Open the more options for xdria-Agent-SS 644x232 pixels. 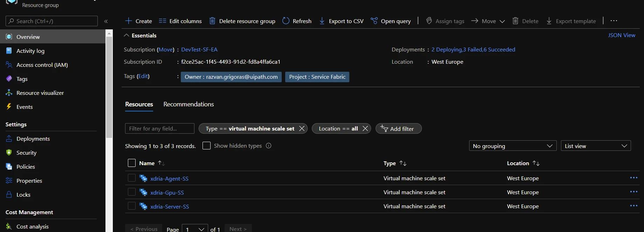point(634,178)
